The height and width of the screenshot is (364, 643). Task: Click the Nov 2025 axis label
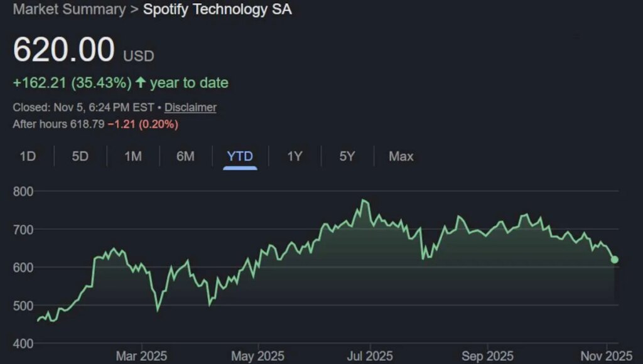click(602, 355)
